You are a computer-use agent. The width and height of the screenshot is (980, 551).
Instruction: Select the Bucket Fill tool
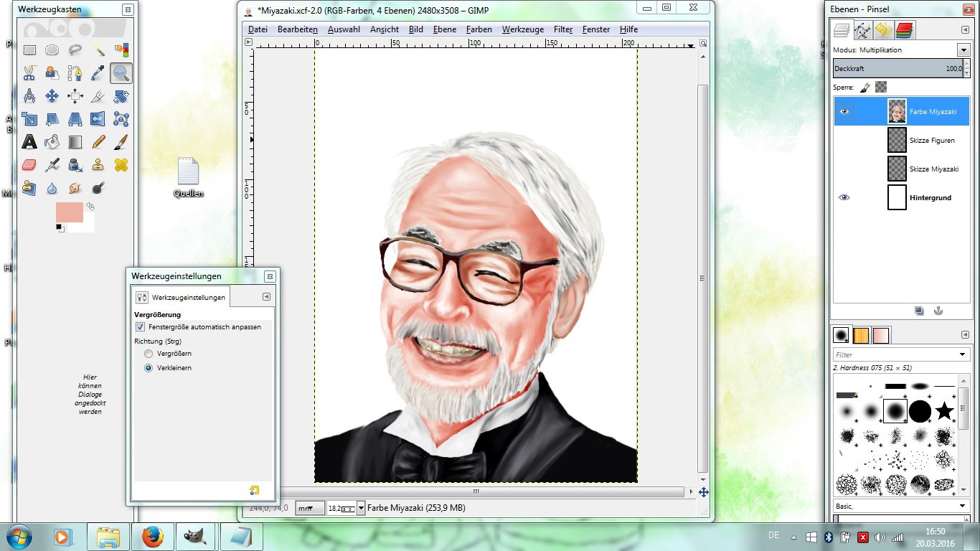(x=52, y=142)
